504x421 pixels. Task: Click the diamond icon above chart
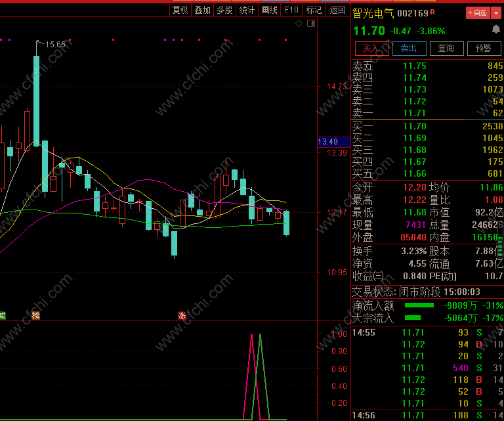[x=299, y=24]
